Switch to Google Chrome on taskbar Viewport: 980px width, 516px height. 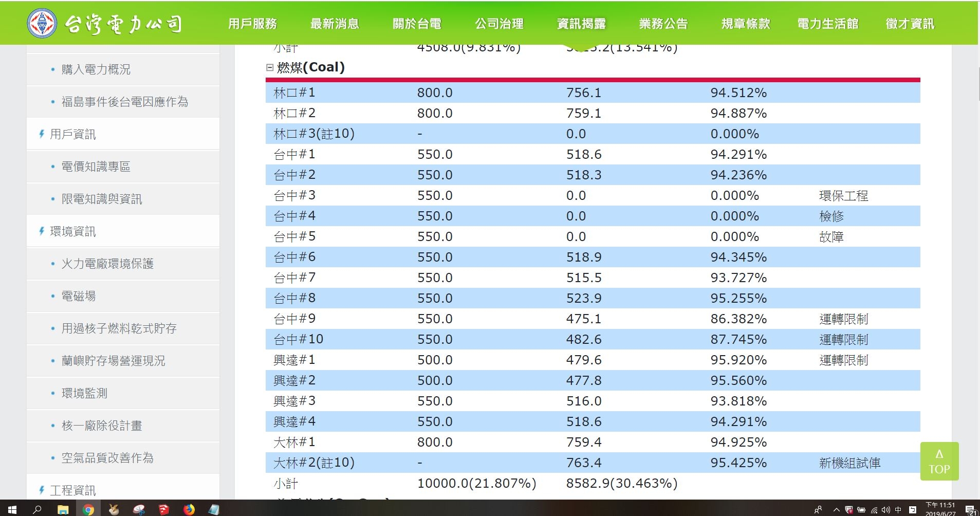pyautogui.click(x=88, y=509)
